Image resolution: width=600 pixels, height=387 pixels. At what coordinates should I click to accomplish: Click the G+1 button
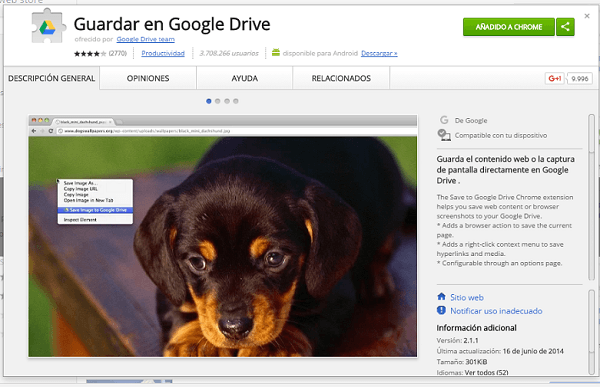(x=554, y=78)
